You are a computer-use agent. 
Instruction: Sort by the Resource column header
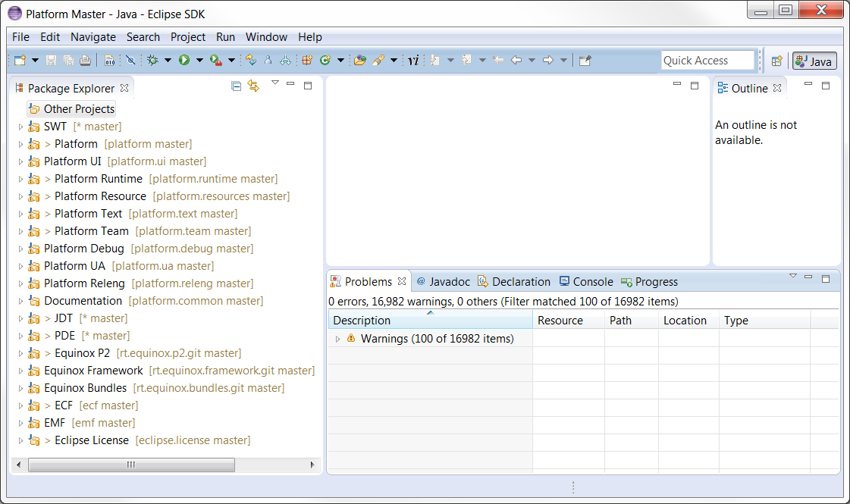point(569,321)
